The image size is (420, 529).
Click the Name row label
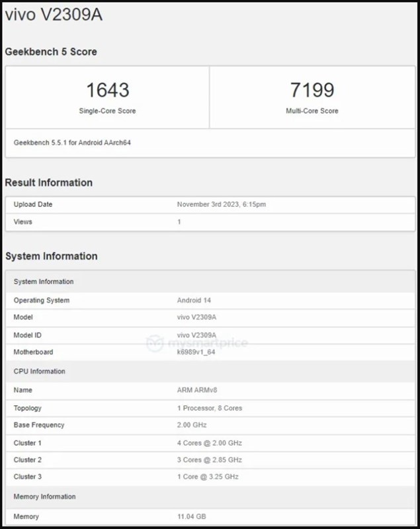click(22, 390)
